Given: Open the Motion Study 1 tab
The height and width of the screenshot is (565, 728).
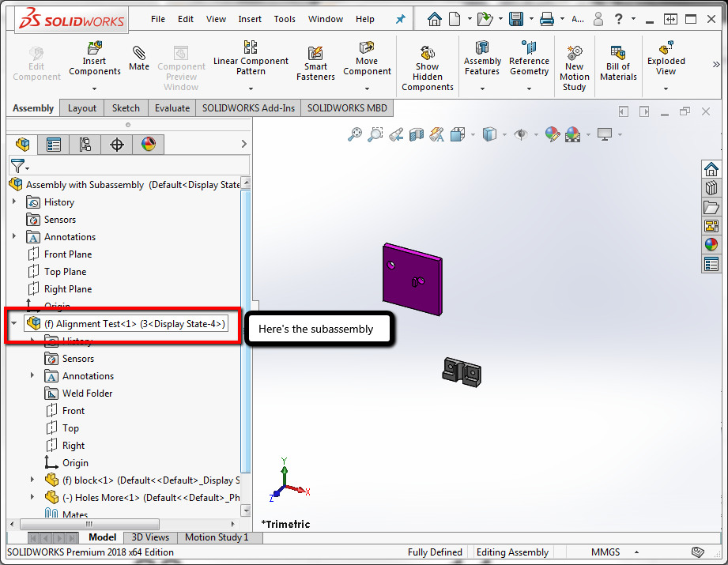Looking at the screenshot, I should click(x=217, y=537).
